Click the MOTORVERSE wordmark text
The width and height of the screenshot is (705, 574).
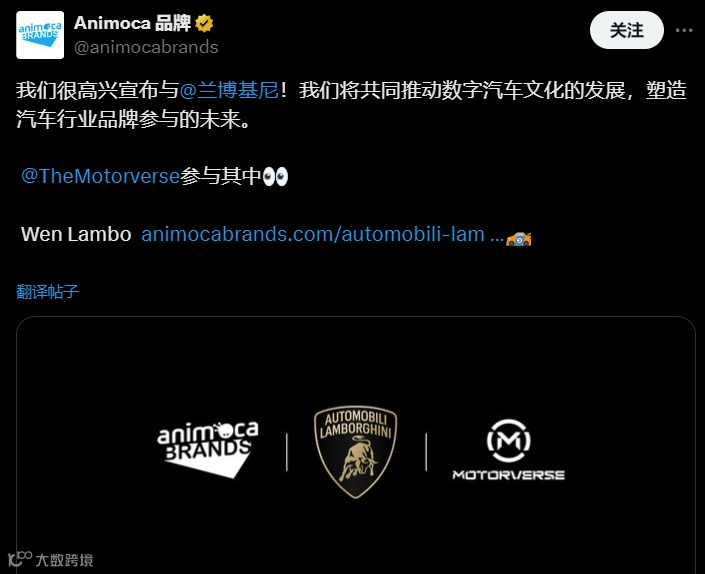[x=509, y=475]
